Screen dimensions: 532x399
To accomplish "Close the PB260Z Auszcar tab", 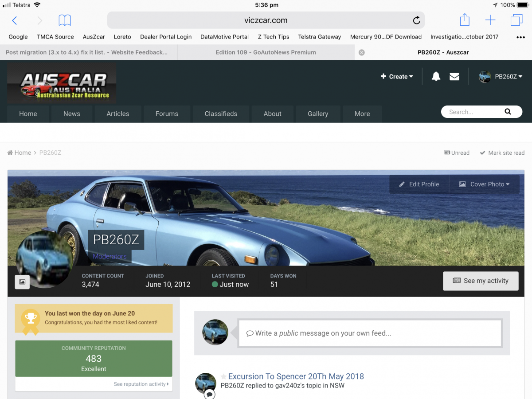I will point(362,52).
